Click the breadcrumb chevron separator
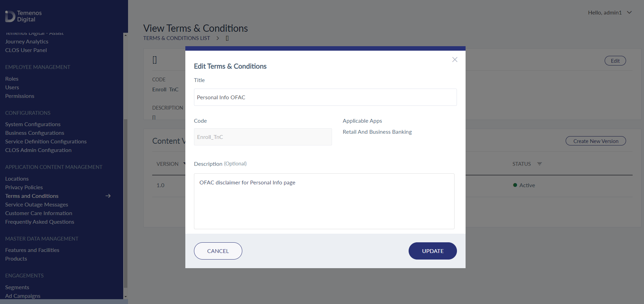The height and width of the screenshot is (304, 644). pyautogui.click(x=218, y=38)
